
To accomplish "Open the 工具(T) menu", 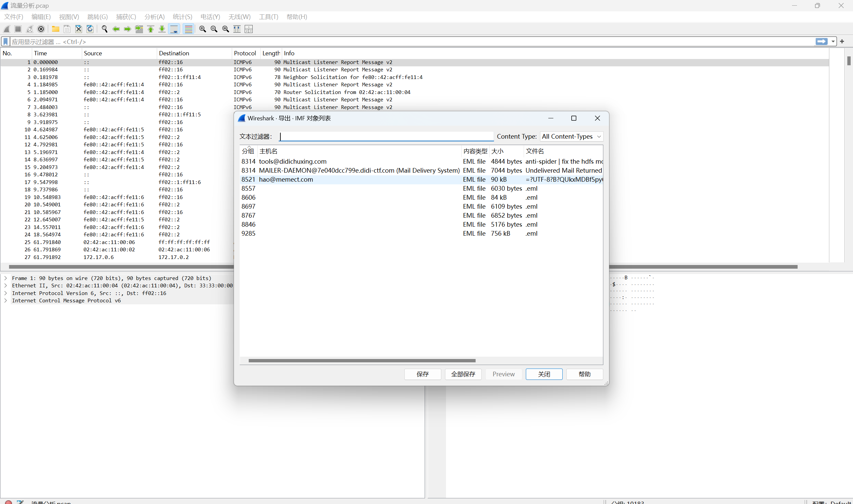I will 269,17.
